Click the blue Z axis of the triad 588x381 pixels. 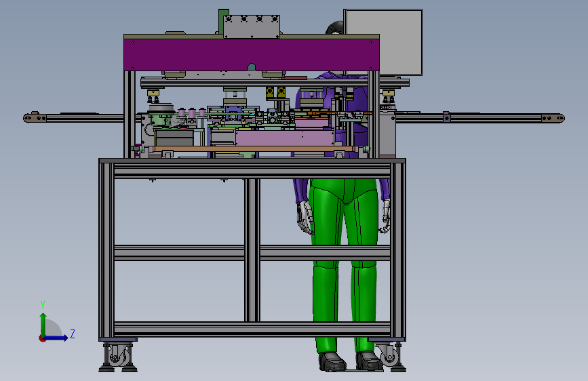coord(56,338)
